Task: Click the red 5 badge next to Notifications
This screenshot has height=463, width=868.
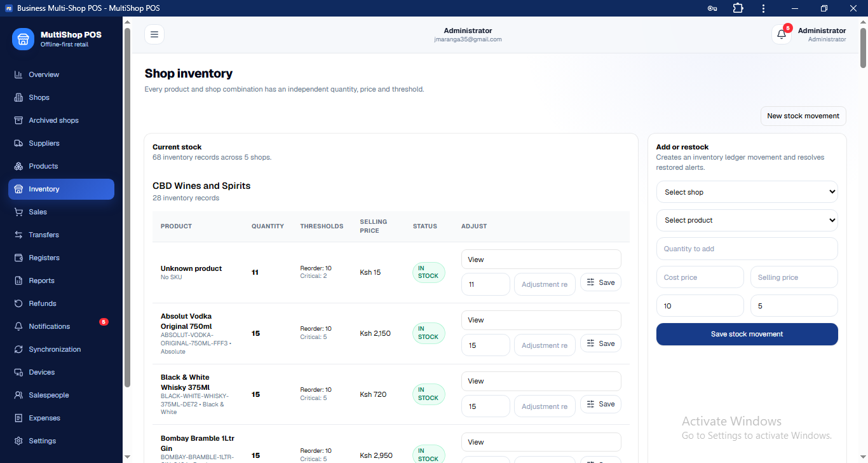Action: (x=104, y=322)
